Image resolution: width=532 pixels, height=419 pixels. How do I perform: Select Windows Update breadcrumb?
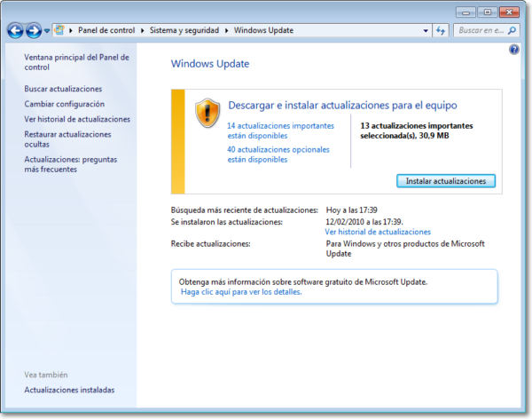263,30
